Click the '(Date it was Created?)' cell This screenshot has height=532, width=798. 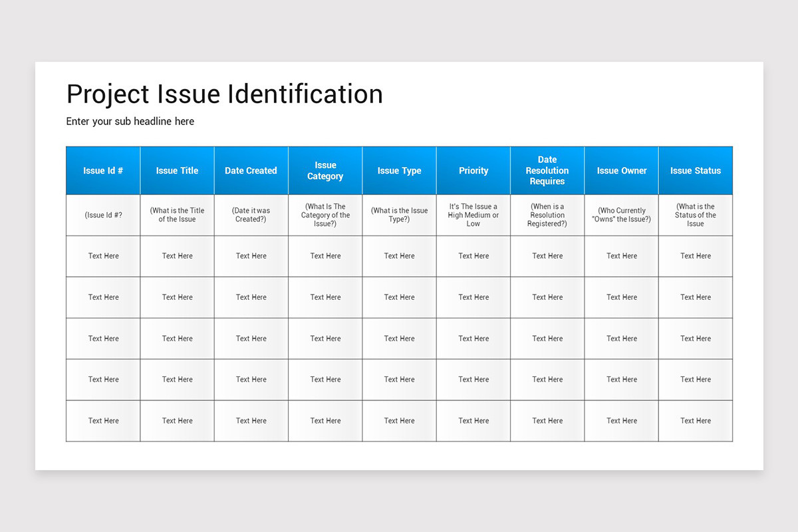[x=251, y=215]
